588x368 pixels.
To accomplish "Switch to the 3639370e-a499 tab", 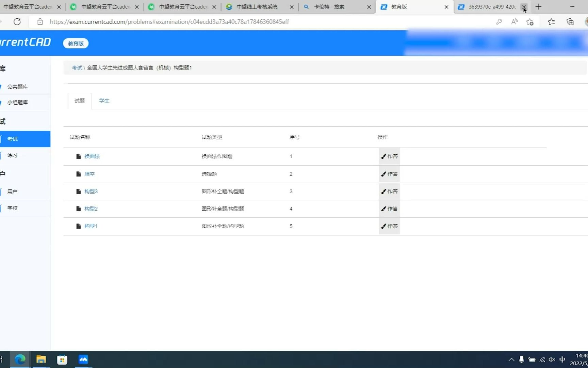I will coord(492,7).
